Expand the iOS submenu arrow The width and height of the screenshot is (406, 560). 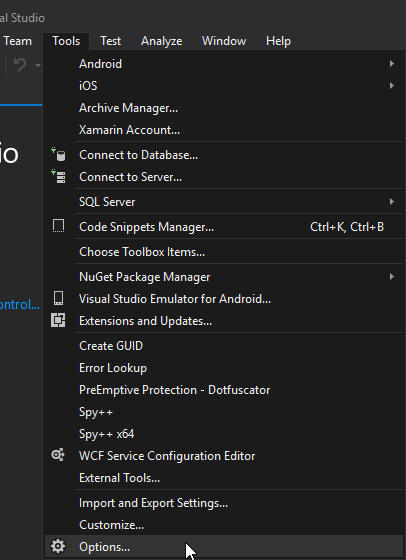[392, 86]
